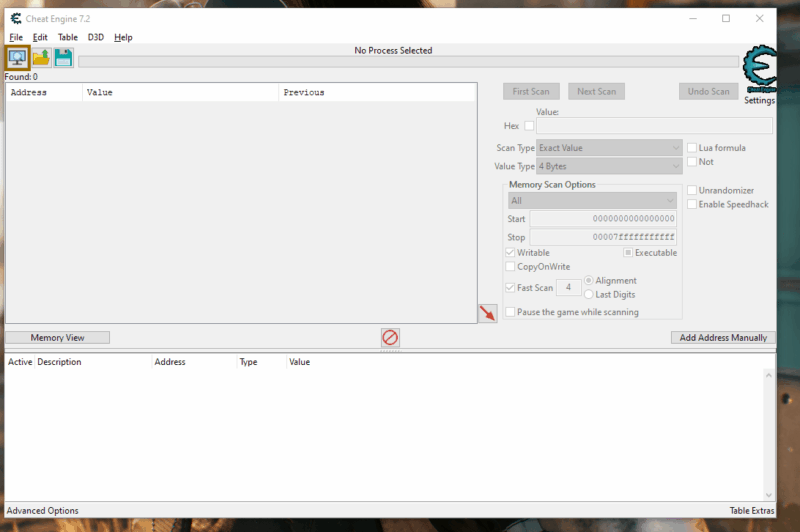The image size is (800, 532).
Task: Click the First Scan button
Action: click(x=531, y=91)
